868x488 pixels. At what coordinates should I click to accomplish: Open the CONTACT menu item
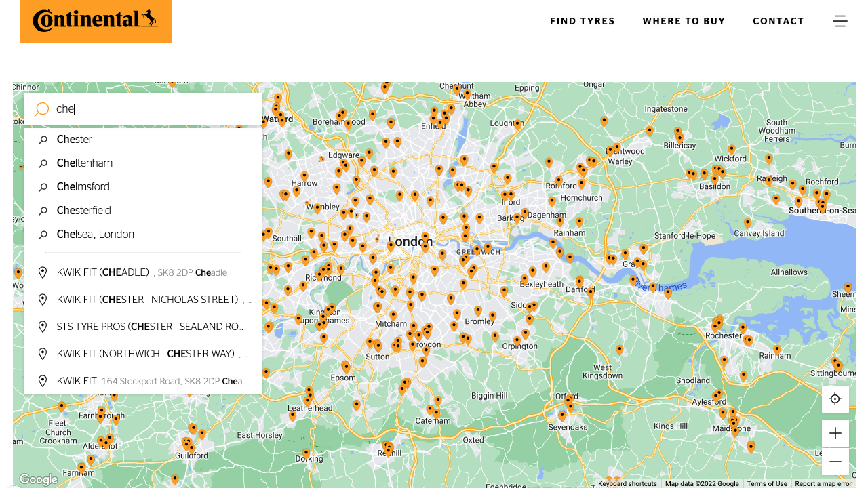tap(778, 21)
